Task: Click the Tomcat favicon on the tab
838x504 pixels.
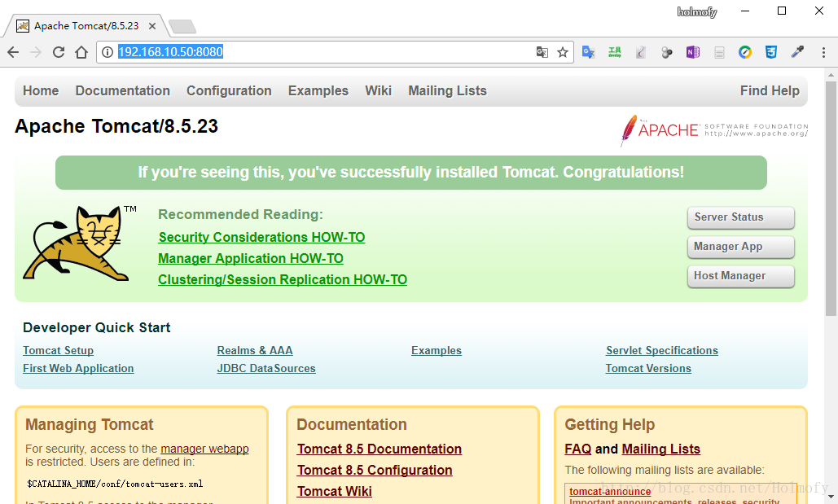Action: click(x=23, y=26)
